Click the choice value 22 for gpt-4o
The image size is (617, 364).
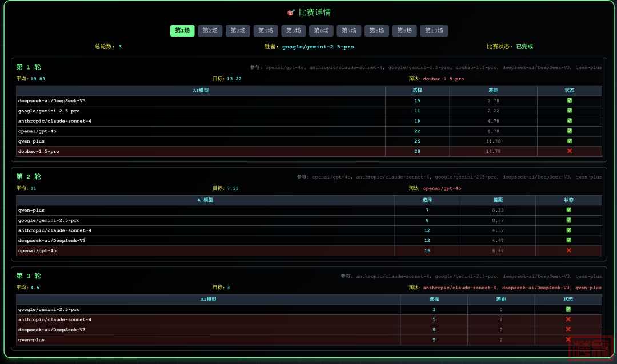(417, 131)
